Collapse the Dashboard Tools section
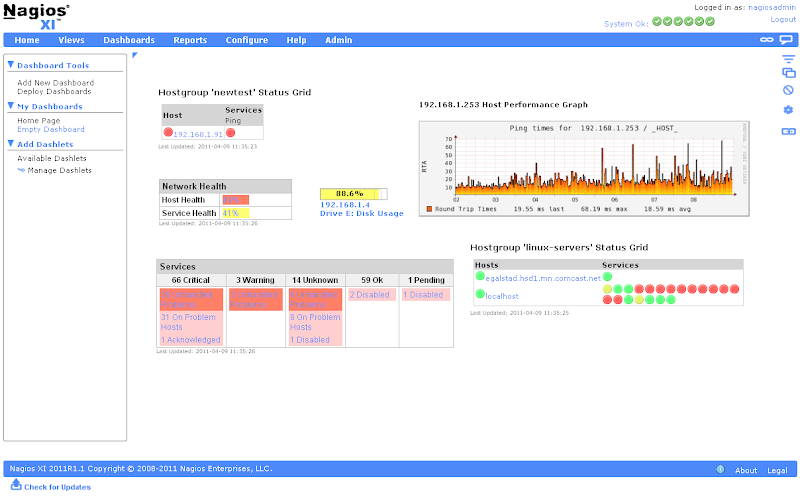Image resolution: width=800 pixels, height=497 pixels. tap(11, 66)
